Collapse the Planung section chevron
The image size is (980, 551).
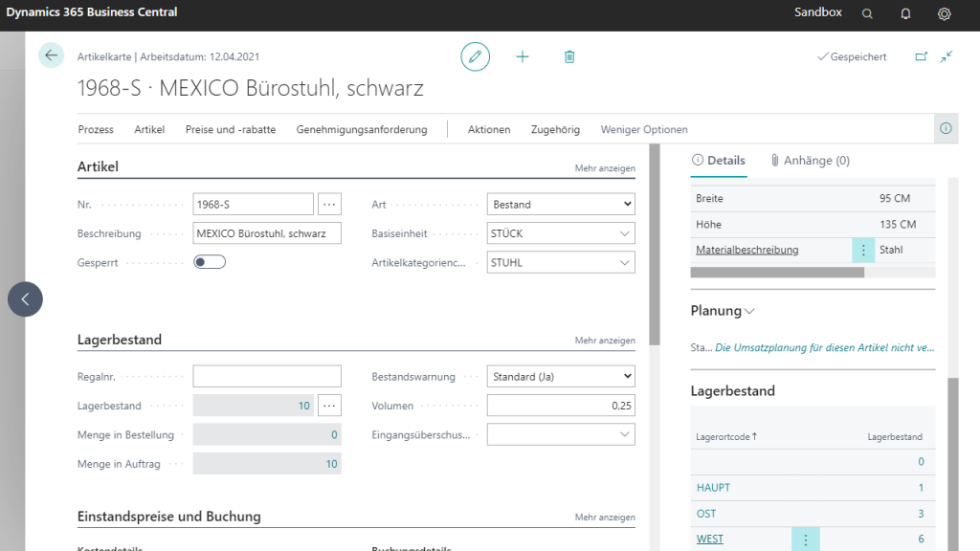click(749, 311)
